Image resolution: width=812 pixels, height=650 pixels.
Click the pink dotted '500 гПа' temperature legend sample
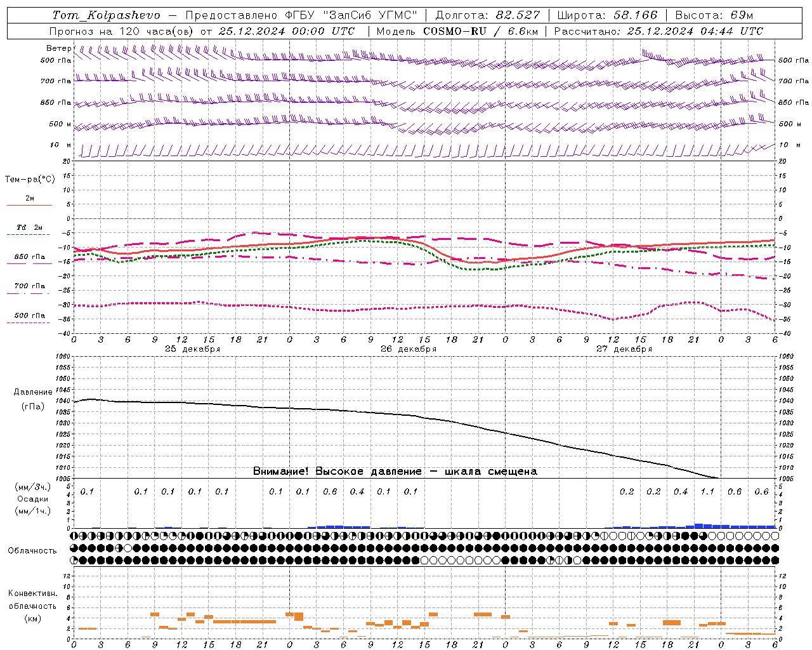tap(28, 323)
